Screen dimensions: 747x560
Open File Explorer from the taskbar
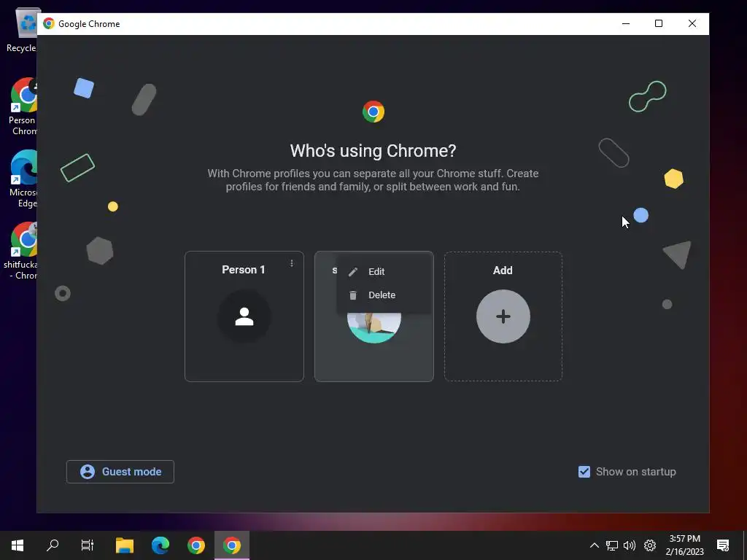pyautogui.click(x=125, y=545)
